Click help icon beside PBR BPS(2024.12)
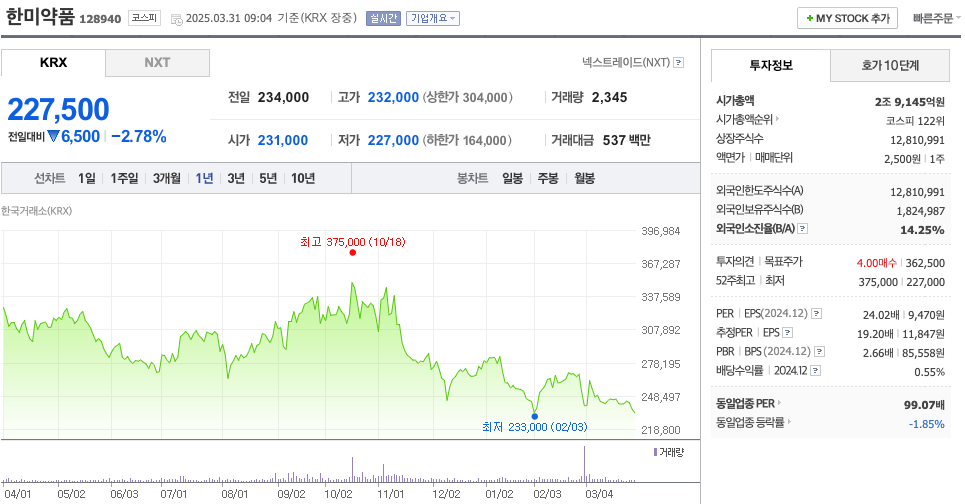This screenshot has width=965, height=504. click(819, 351)
